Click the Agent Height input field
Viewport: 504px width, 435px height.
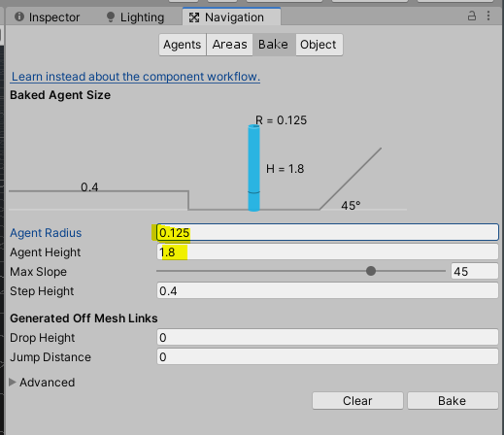(327, 251)
